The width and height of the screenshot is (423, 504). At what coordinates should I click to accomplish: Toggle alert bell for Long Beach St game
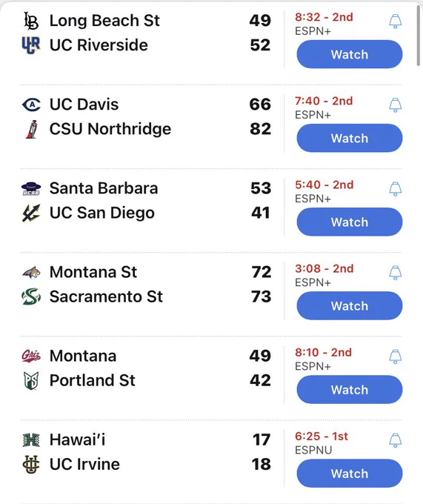pyautogui.click(x=396, y=21)
